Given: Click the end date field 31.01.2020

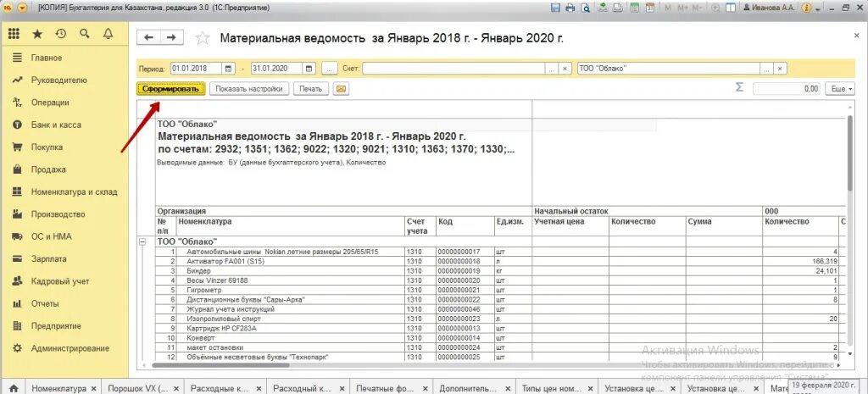Looking at the screenshot, I should pos(277,69).
